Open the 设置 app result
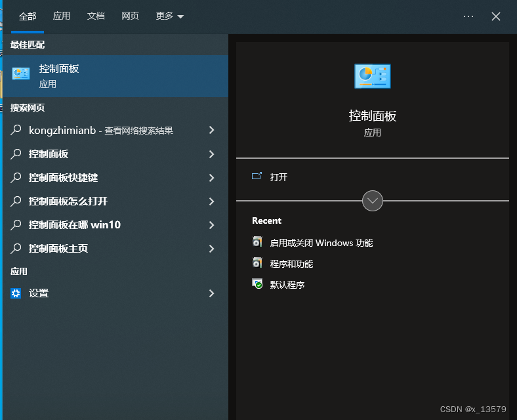This screenshot has height=420, width=517. tap(115, 293)
